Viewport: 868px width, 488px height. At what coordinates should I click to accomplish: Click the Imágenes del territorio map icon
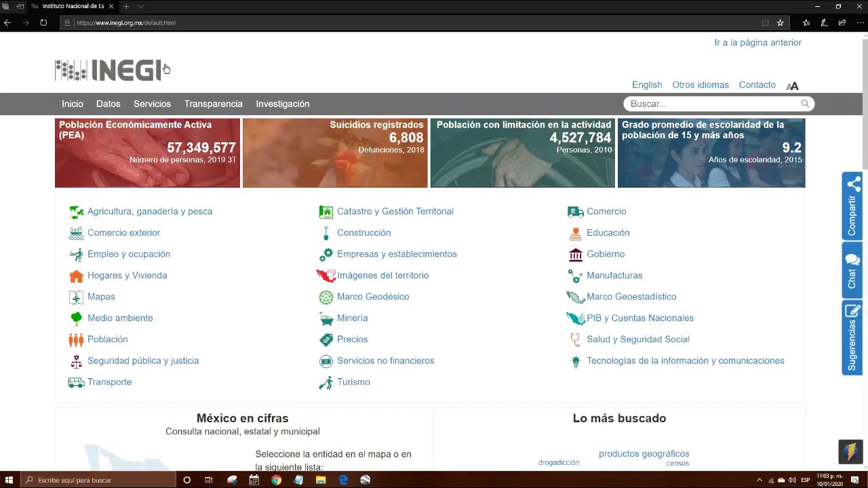[326, 276]
